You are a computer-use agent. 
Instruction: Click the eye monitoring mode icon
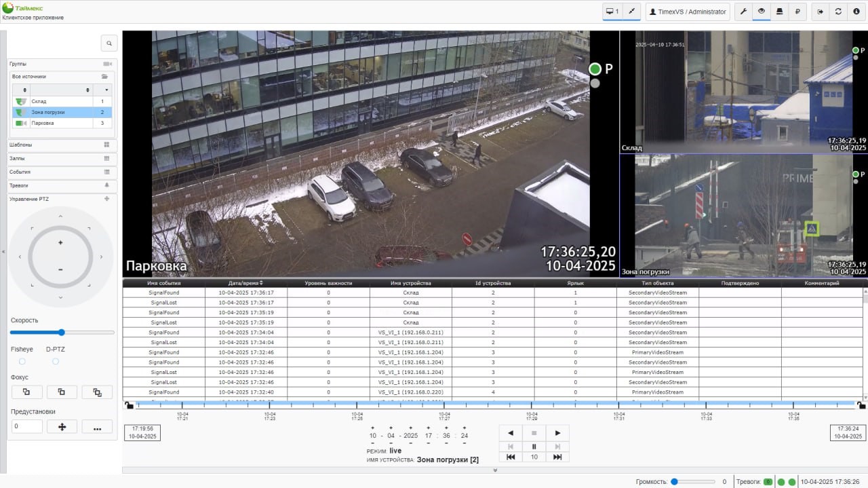pos(761,12)
